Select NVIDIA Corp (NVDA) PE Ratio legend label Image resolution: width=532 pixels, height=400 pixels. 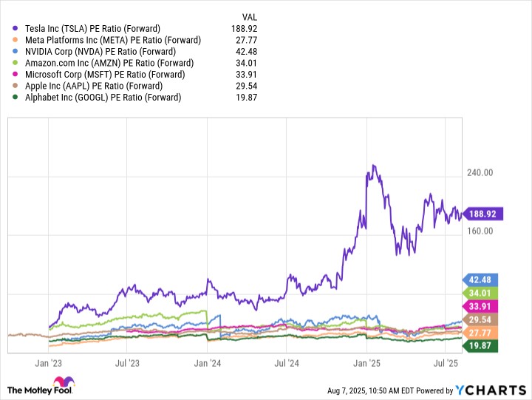[100, 52]
